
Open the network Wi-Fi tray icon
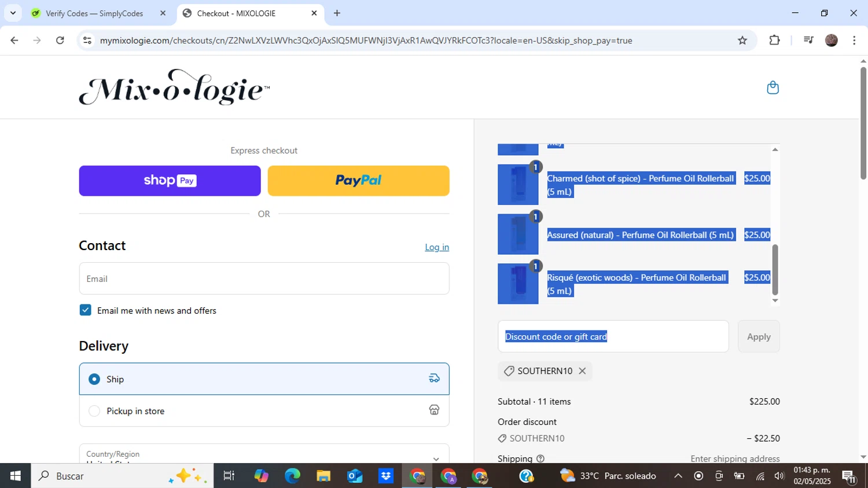[760, 476]
